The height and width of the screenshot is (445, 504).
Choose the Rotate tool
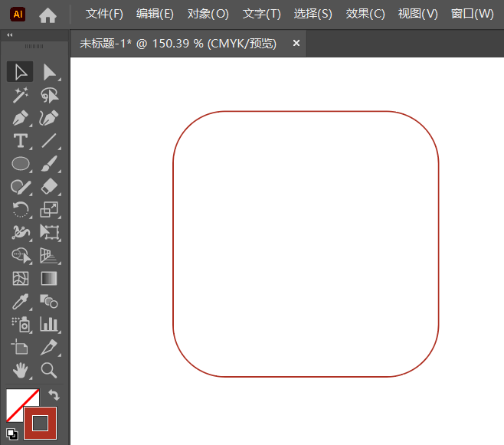pos(21,210)
